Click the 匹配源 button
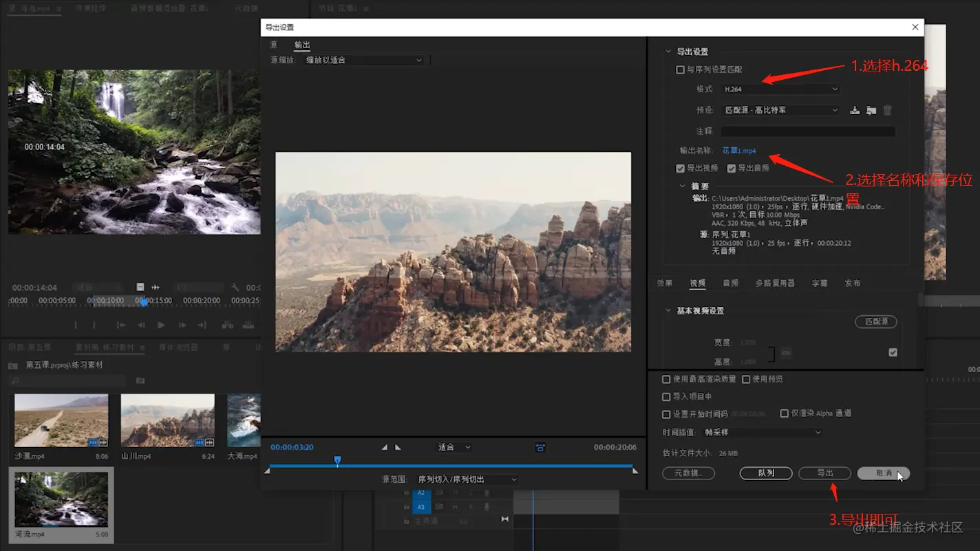 tap(875, 322)
